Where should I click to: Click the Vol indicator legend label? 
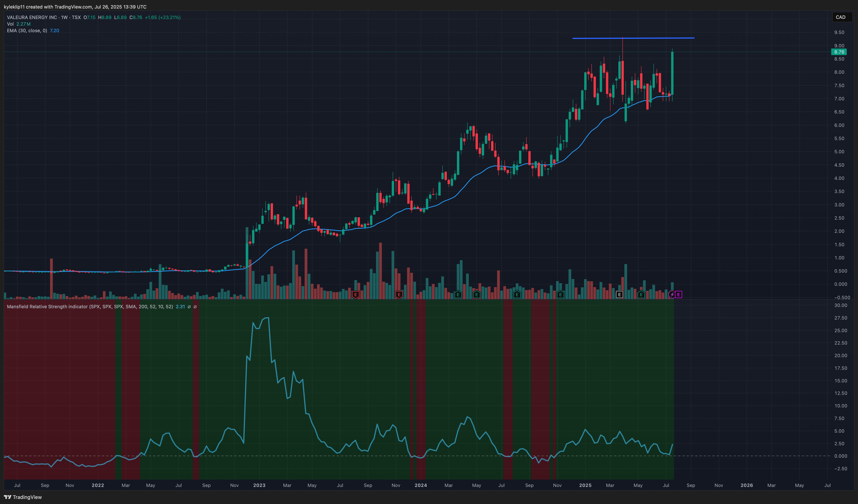coord(10,24)
